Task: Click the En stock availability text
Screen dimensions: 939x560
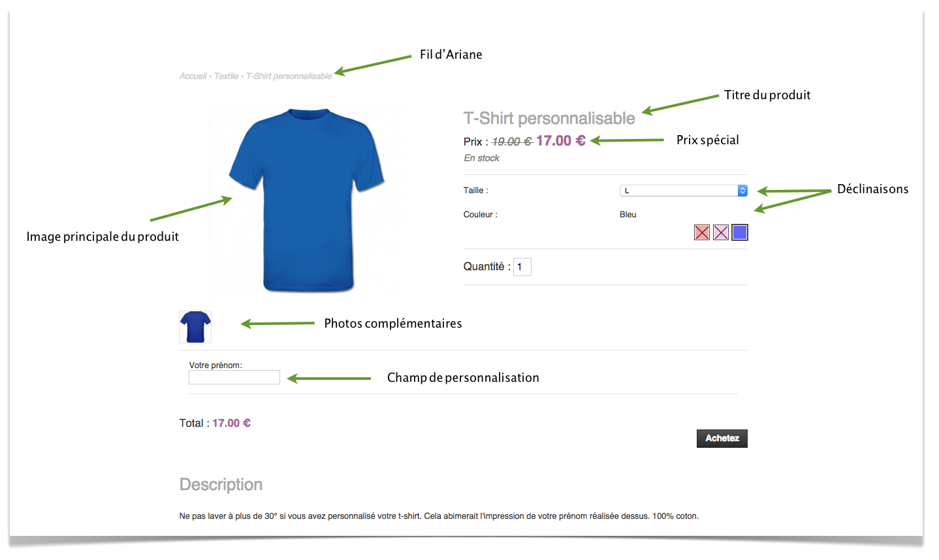Action: [x=482, y=158]
